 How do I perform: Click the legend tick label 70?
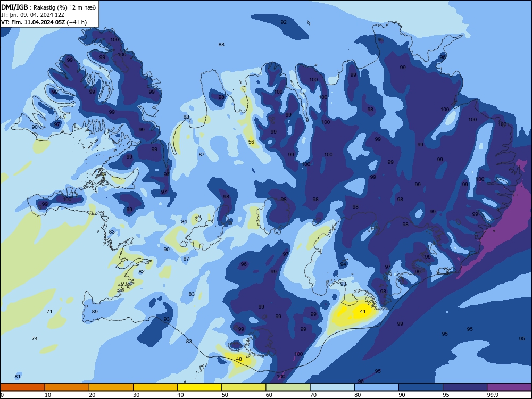313,395
